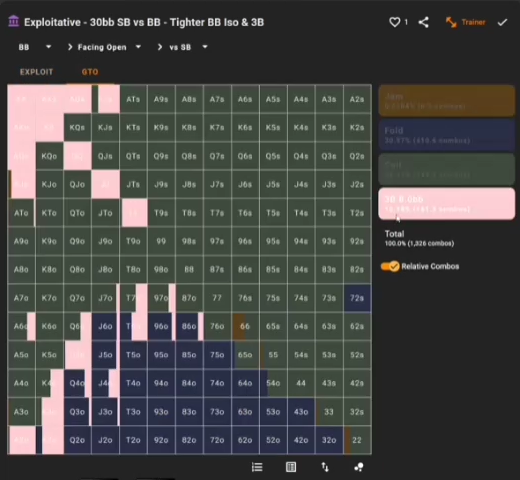520x480 pixels.
Task: Click the 32o hand cell
Action: click(329, 440)
